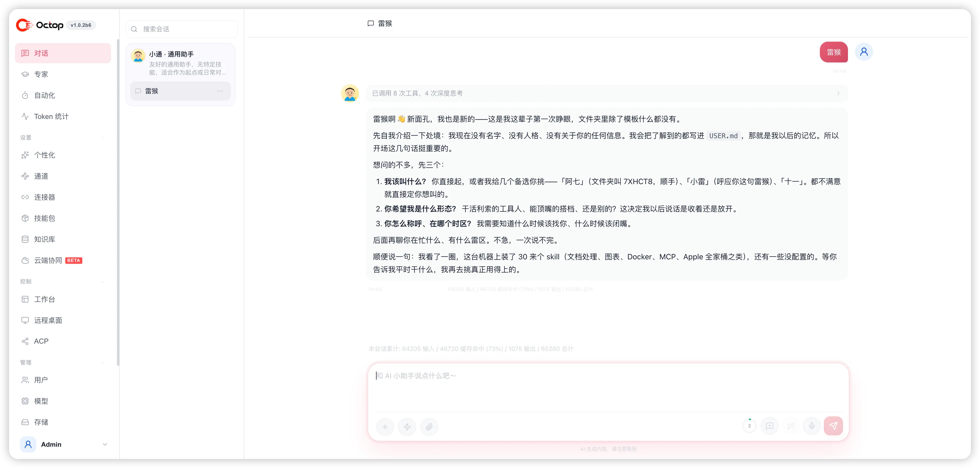Go to Token 统计 page
980x468 pixels.
(63, 117)
